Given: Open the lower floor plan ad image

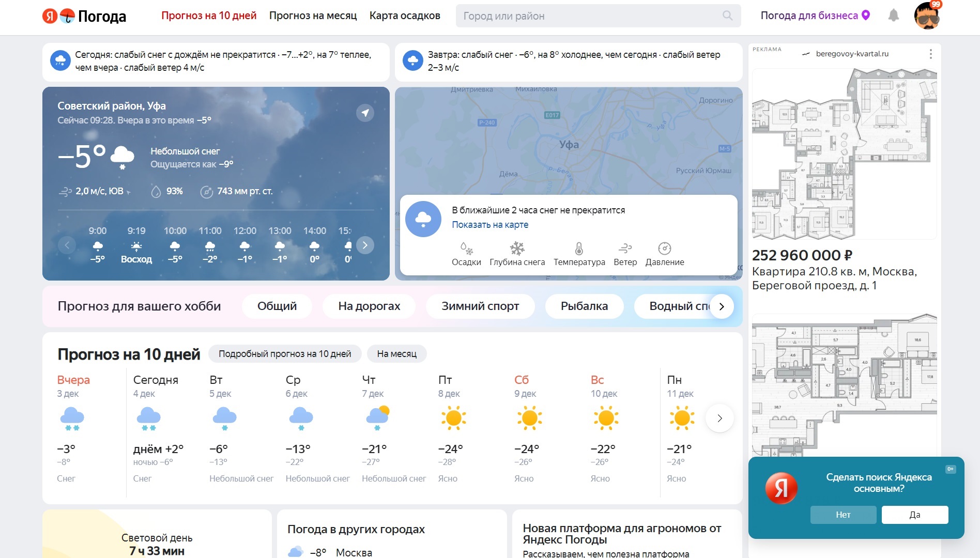Looking at the screenshot, I should point(844,385).
